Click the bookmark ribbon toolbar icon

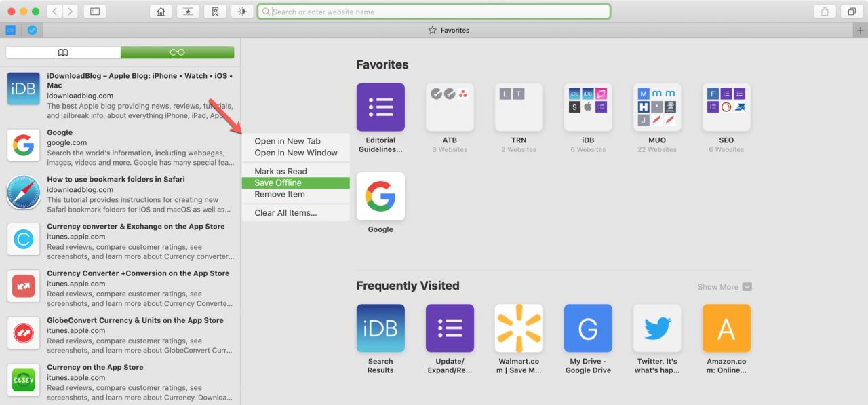[214, 12]
